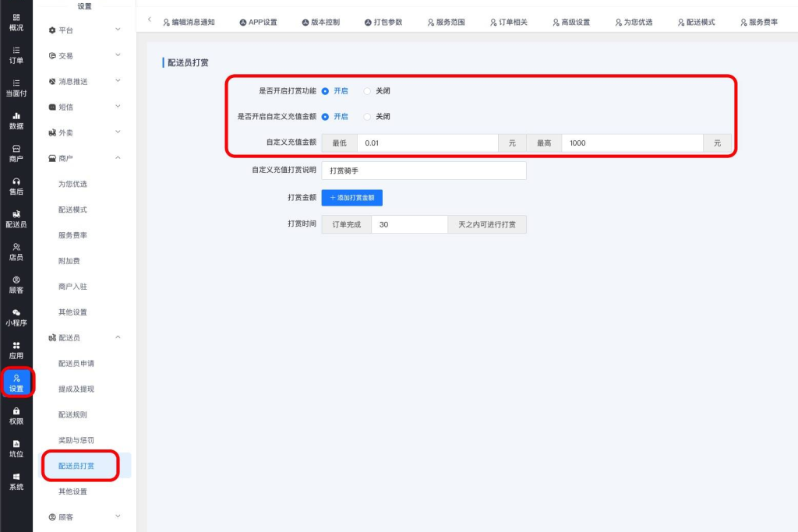
Task: Expand the 平台 settings group
Action: pyautogui.click(x=84, y=30)
